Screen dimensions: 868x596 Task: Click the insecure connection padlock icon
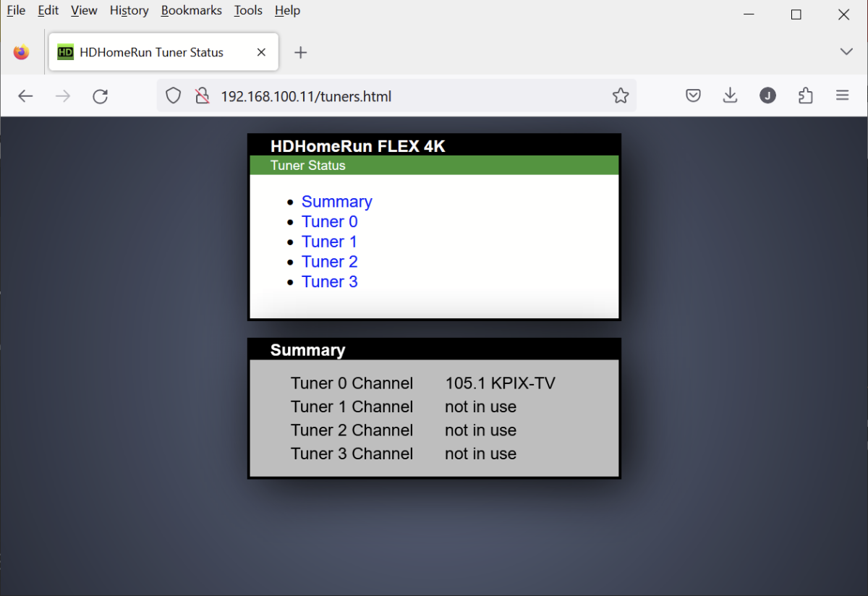(x=202, y=96)
